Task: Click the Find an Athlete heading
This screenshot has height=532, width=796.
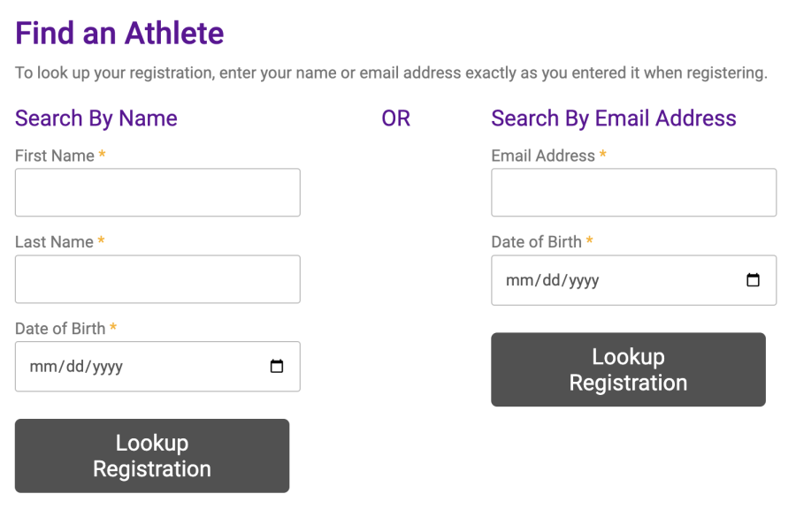Action: pos(119,33)
